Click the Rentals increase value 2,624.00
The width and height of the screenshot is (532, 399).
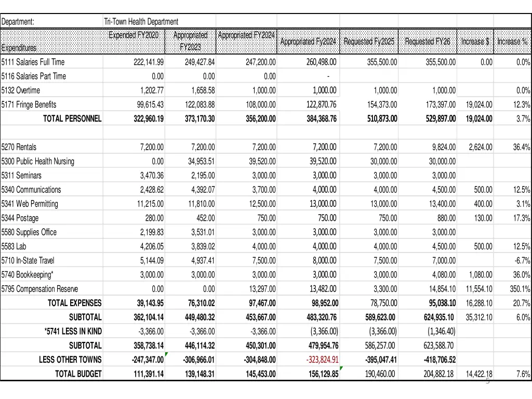481,147
